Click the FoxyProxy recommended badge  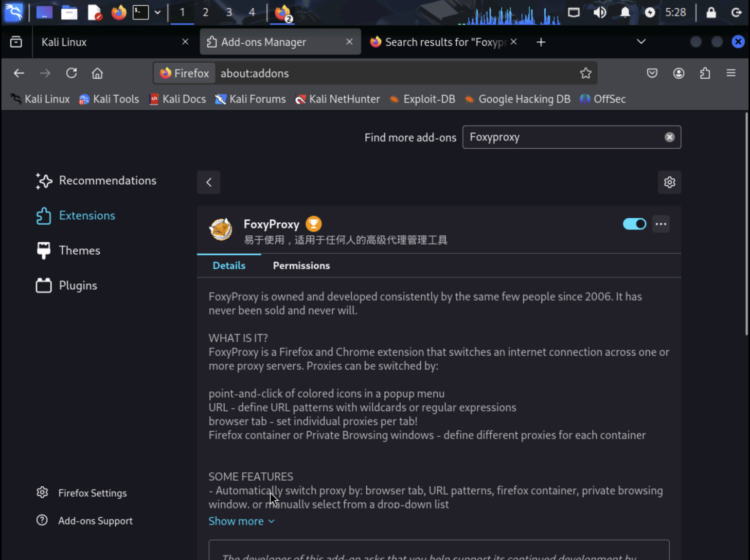(x=314, y=224)
